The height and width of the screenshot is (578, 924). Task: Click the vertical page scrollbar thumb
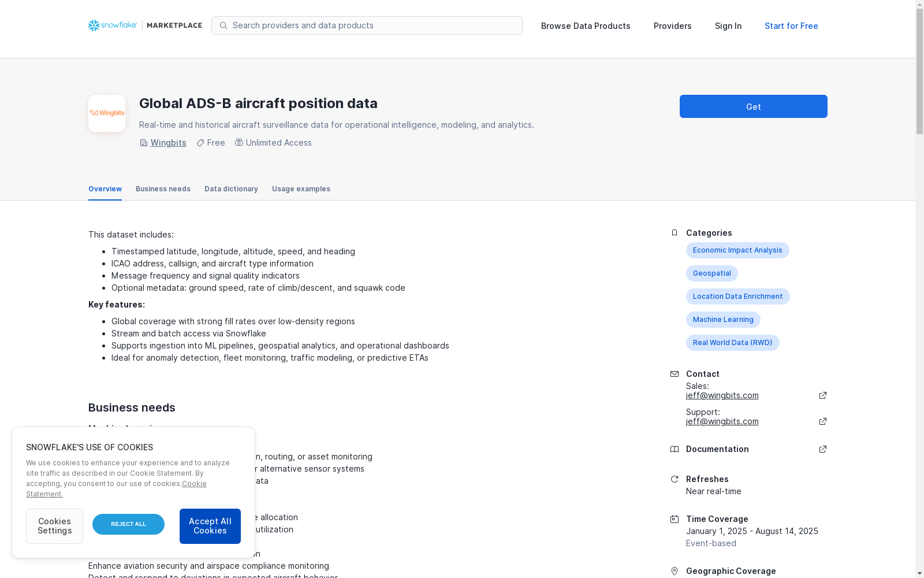(x=919, y=72)
